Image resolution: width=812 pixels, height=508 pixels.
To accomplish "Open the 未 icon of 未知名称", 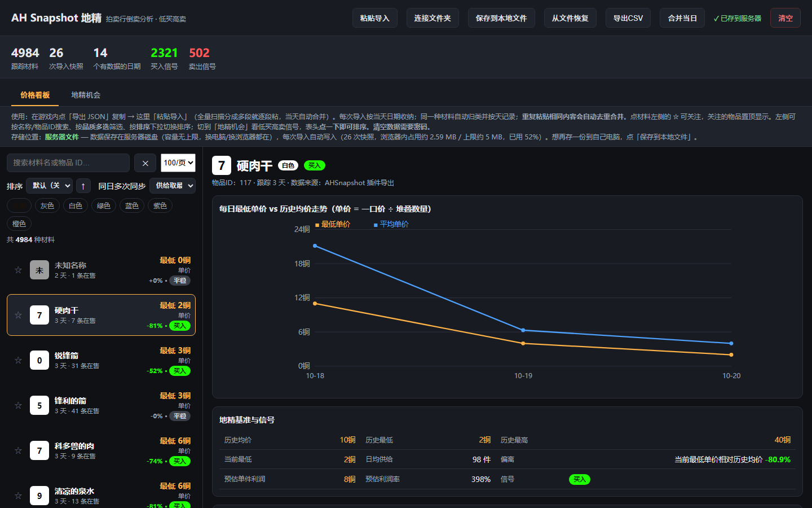I will [39, 270].
